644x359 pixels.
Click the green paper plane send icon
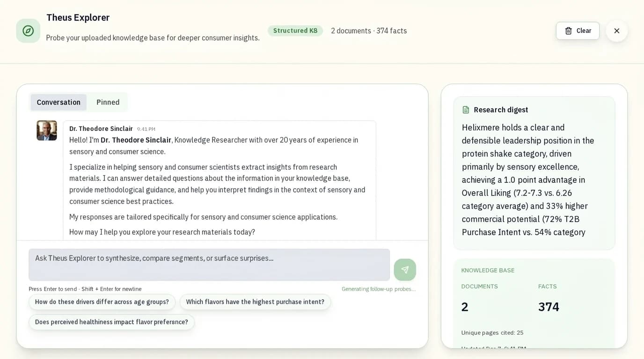(405, 270)
